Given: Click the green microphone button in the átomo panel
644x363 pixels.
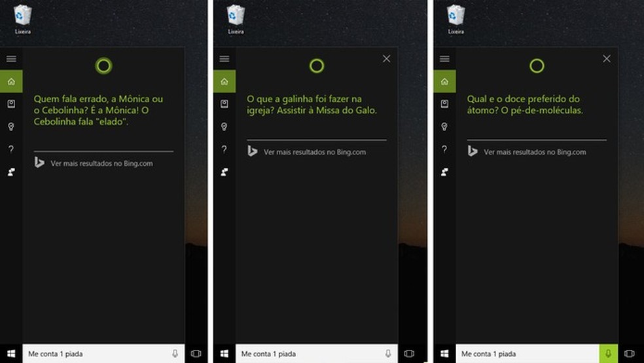Looking at the screenshot, I should pos(608,354).
